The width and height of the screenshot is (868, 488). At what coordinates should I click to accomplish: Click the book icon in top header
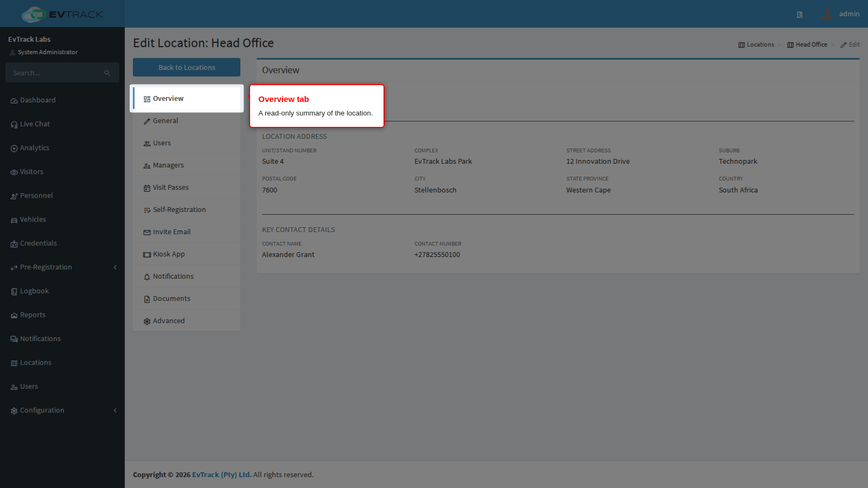tap(800, 15)
